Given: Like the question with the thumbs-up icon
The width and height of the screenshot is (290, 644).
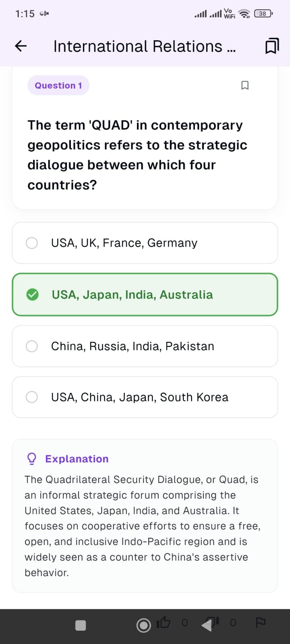Looking at the screenshot, I should pos(164,622).
